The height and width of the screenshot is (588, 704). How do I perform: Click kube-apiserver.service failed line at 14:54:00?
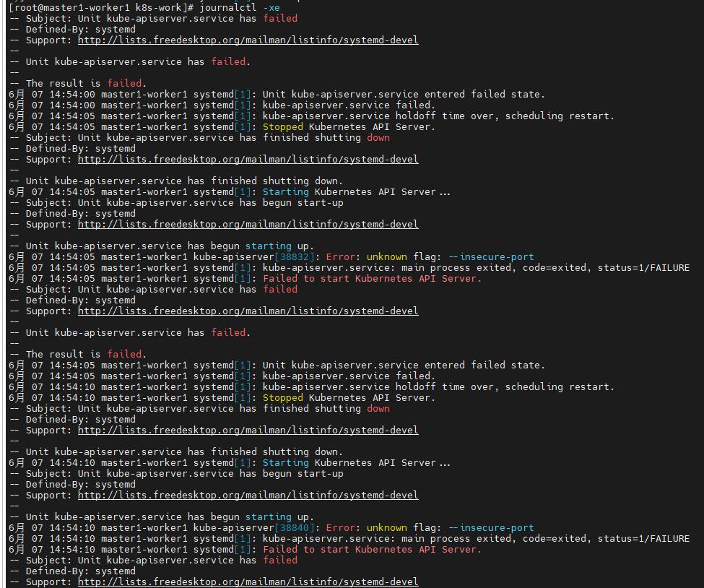(x=349, y=105)
